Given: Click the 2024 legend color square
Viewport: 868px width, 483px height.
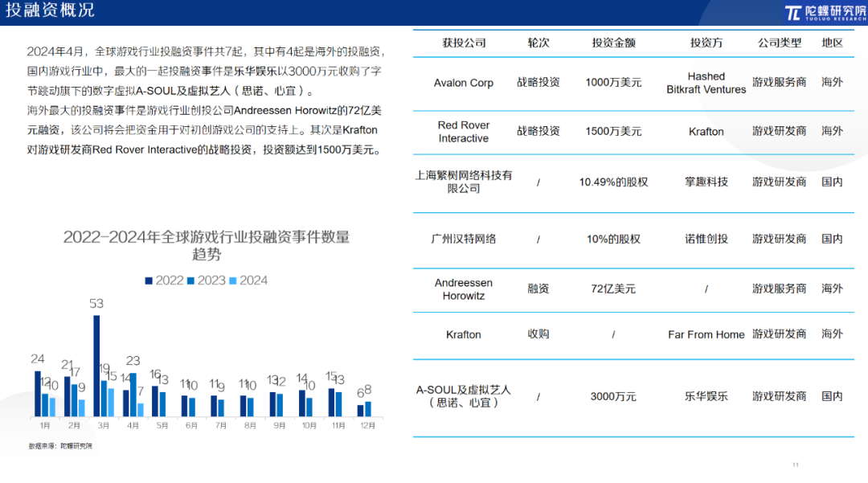Looking at the screenshot, I should [x=232, y=281].
